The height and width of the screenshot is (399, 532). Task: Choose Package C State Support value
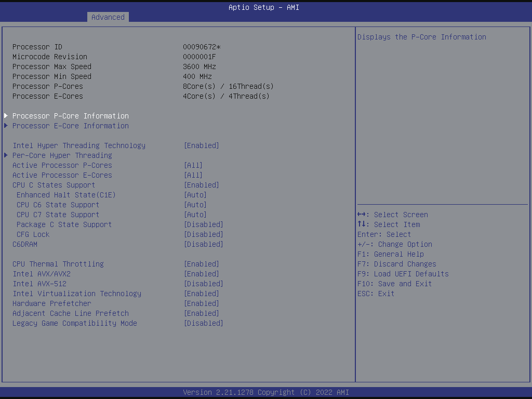coord(204,224)
